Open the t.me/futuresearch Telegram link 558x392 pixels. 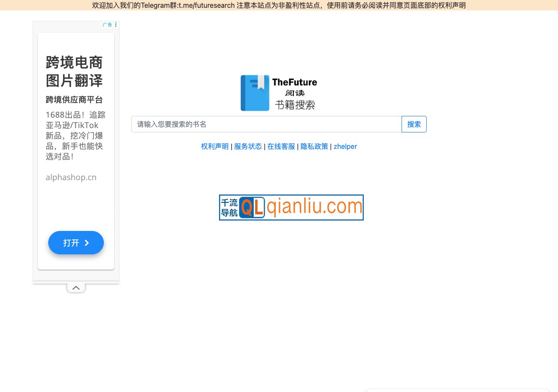click(x=206, y=5)
